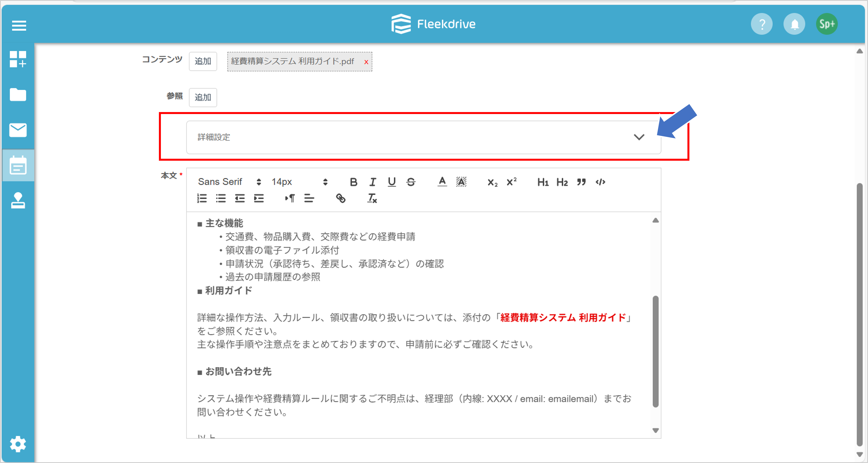
Task: Open the hamburger menu
Action: click(x=19, y=25)
